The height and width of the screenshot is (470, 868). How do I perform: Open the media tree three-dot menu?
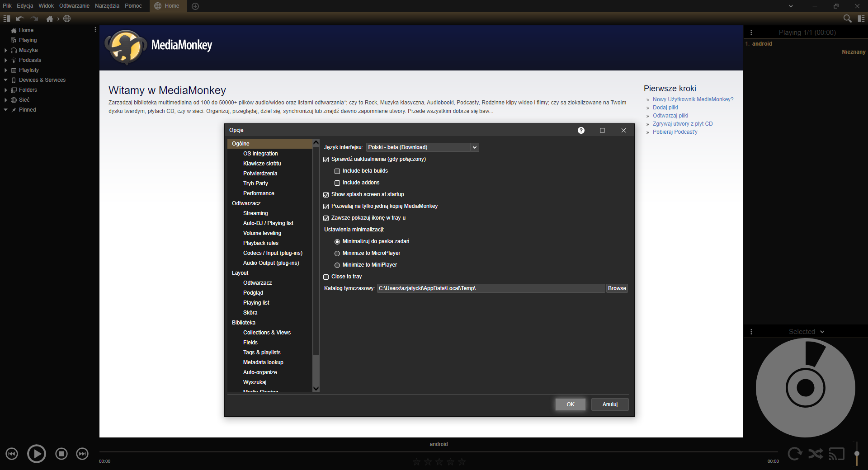pos(95,29)
